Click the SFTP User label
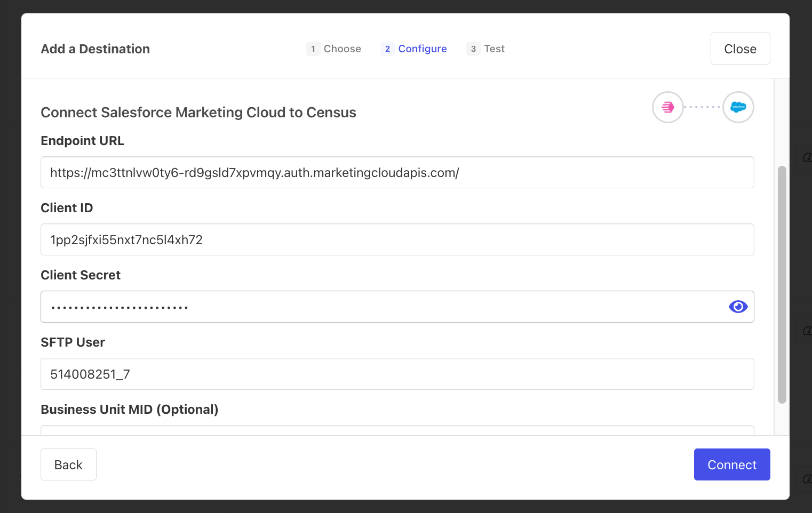812x513 pixels. (73, 342)
